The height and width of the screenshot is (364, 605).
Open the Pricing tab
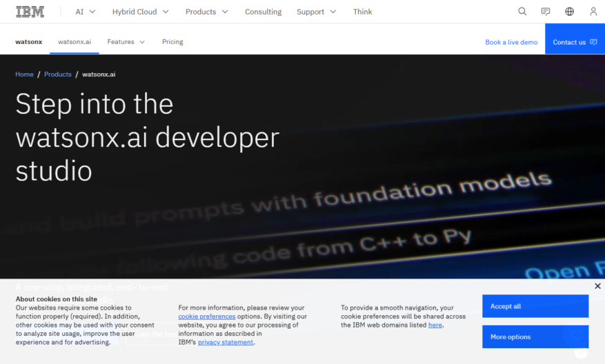click(172, 41)
